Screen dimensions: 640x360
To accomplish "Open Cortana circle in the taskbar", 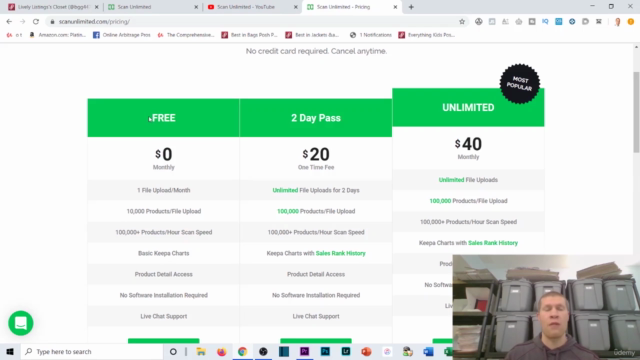I will [x=173, y=351].
